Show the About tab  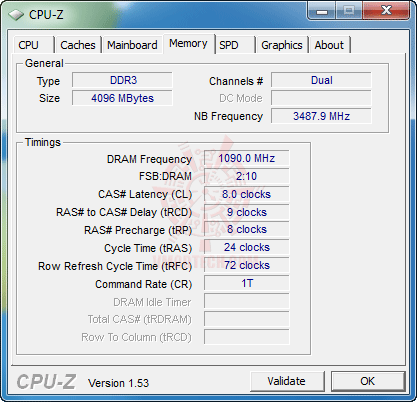point(329,45)
